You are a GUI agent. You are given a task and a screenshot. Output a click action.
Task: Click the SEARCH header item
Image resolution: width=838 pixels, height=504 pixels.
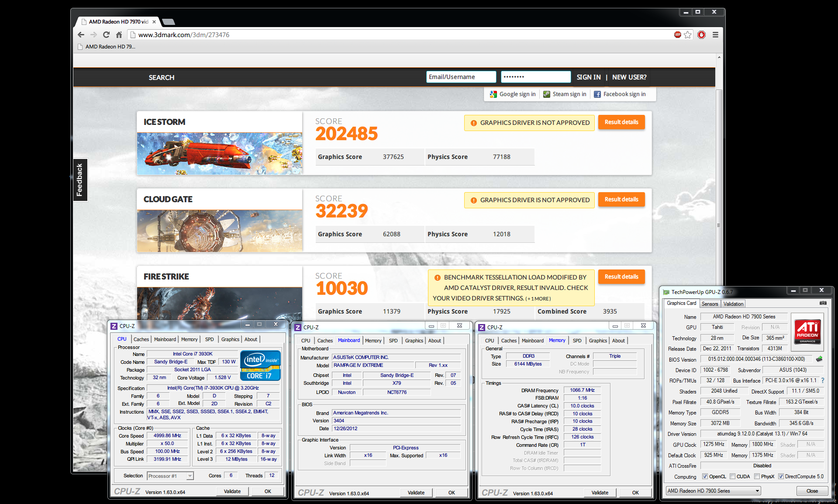[162, 78]
